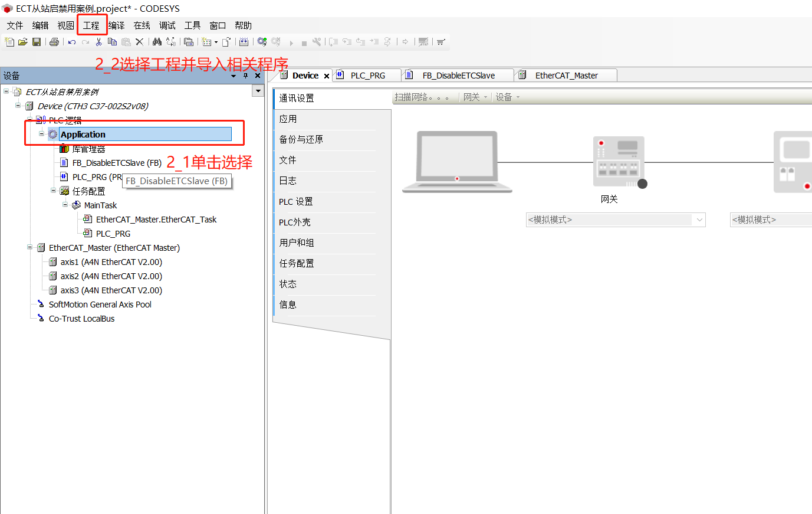
Task: Close the 设备 panel
Action: 258,76
